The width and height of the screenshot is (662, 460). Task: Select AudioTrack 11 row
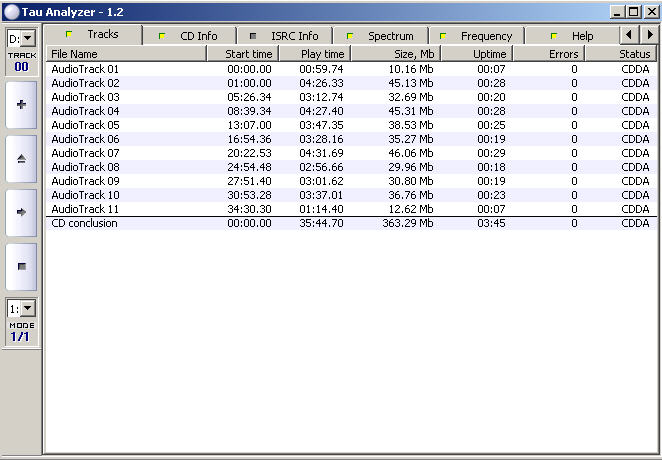pos(85,209)
